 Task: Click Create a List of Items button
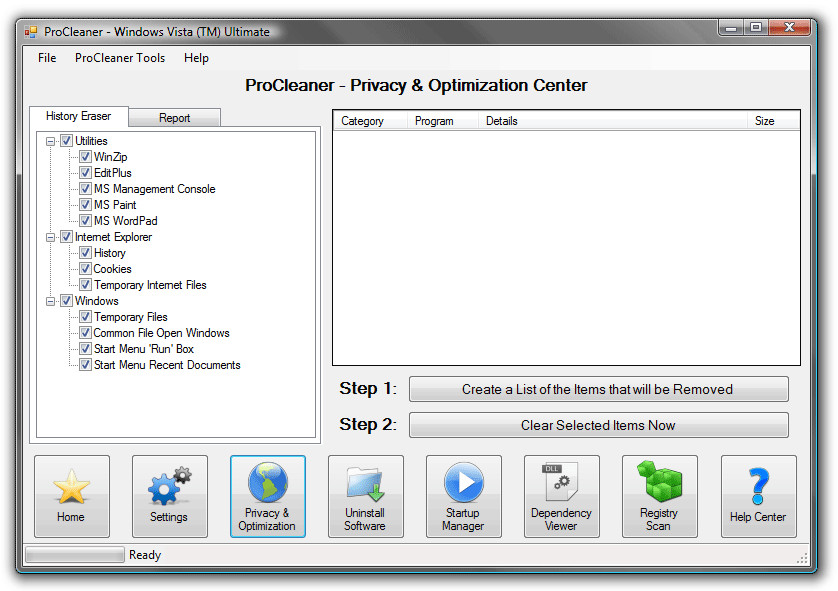tap(599, 389)
